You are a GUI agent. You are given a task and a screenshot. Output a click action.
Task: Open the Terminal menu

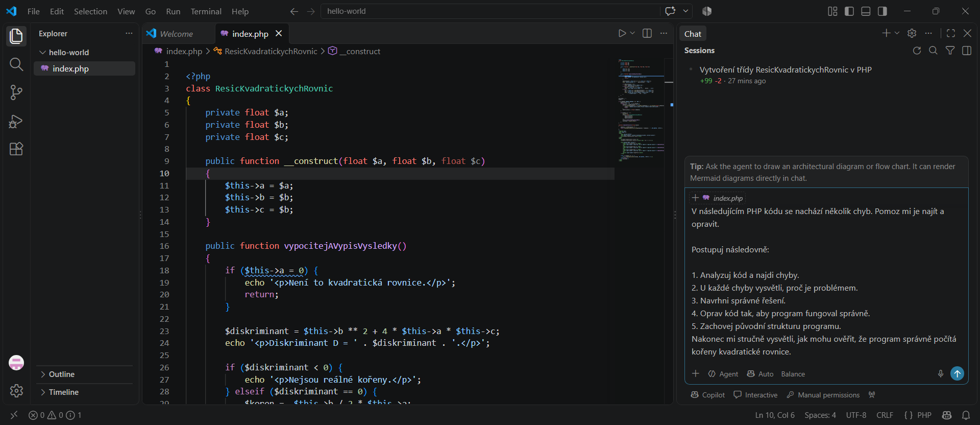[206, 11]
